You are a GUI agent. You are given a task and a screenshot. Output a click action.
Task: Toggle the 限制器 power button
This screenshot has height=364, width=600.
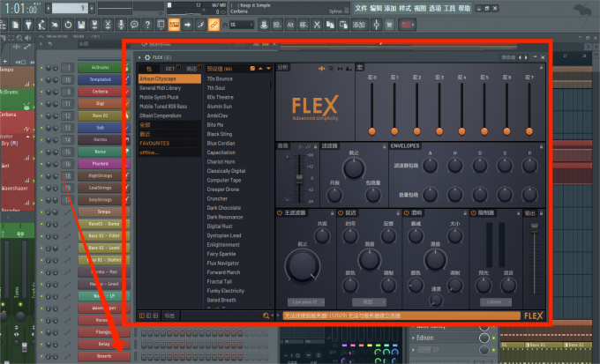(475, 212)
